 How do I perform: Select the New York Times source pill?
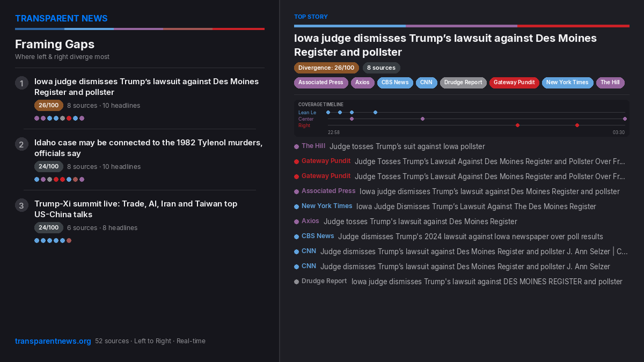click(567, 83)
